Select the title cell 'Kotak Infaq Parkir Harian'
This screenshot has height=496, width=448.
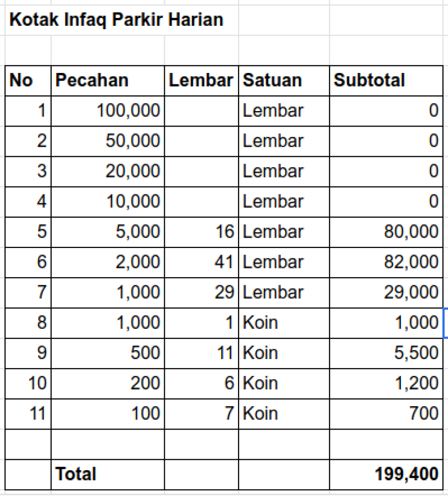point(117,20)
